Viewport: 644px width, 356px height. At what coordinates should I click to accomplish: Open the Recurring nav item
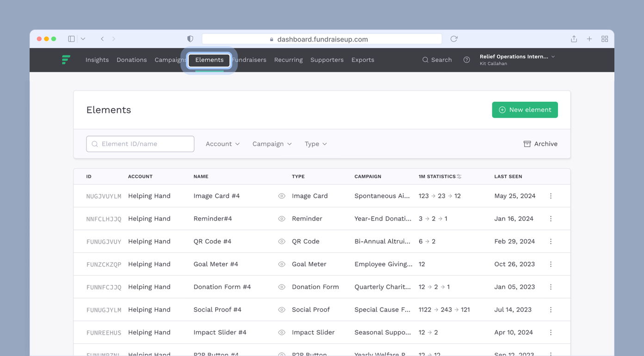coord(288,60)
